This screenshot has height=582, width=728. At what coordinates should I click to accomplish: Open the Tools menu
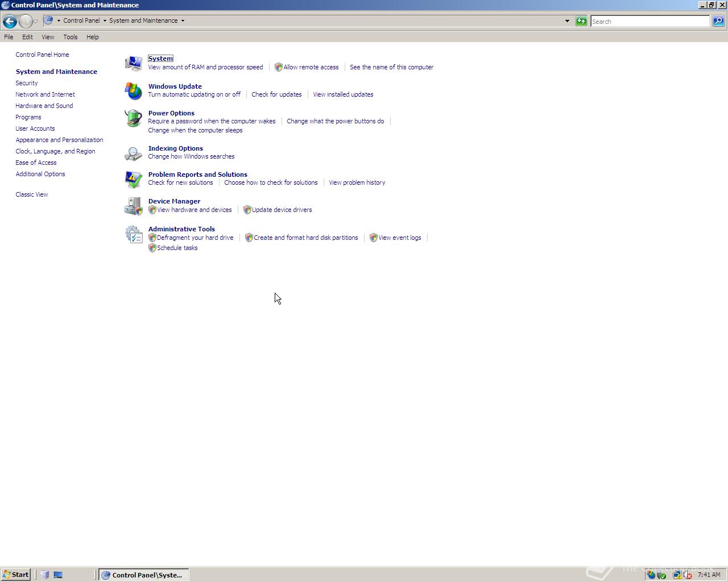71,37
